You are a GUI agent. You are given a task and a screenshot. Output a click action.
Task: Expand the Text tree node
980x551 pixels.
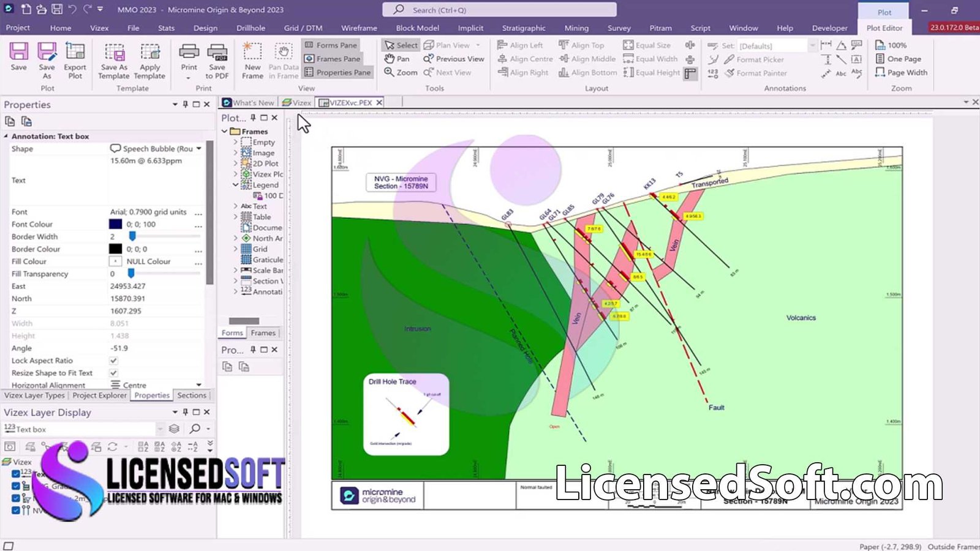pyautogui.click(x=235, y=206)
